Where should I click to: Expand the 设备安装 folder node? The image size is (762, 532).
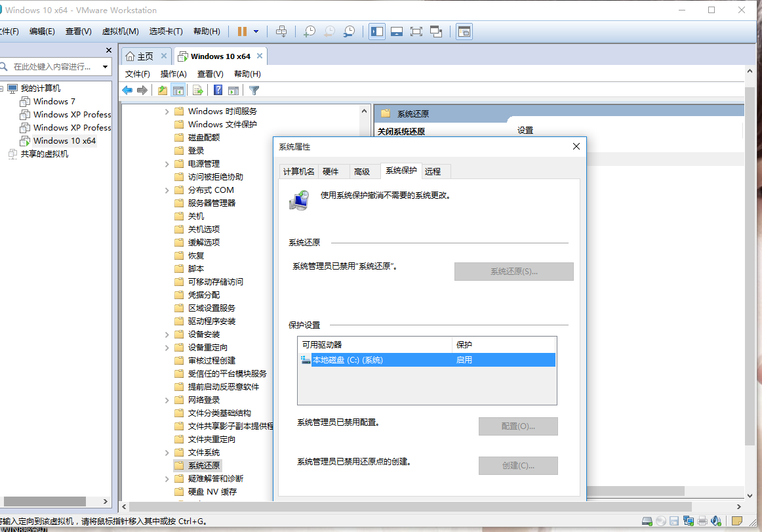tap(167, 335)
